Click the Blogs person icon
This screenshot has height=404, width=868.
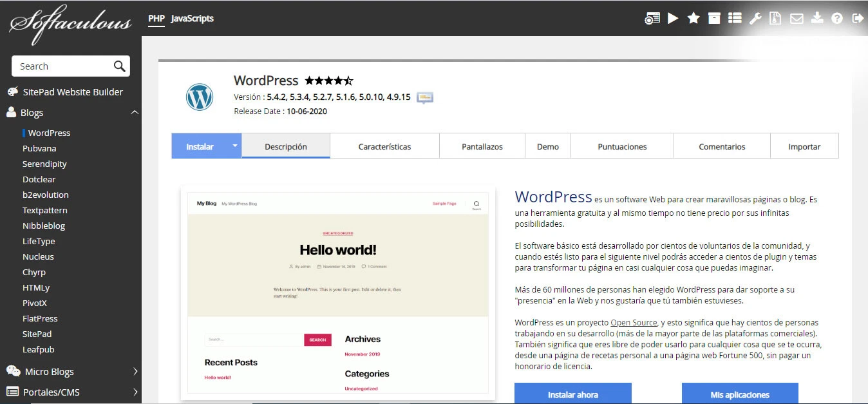click(x=12, y=112)
